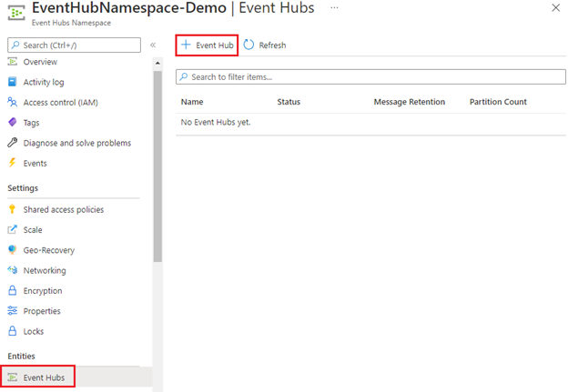Click the Activity log icon
Viewport: 568px width, 392px height.
point(13,82)
